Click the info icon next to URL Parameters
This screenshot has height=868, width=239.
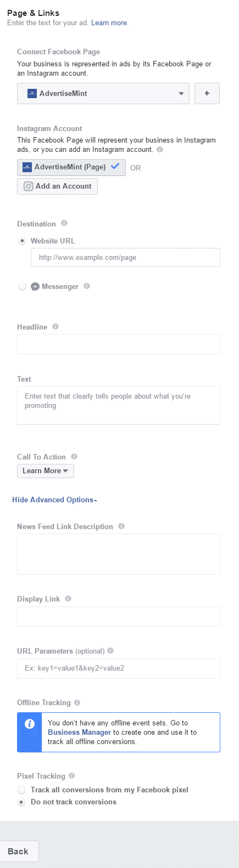click(x=110, y=651)
